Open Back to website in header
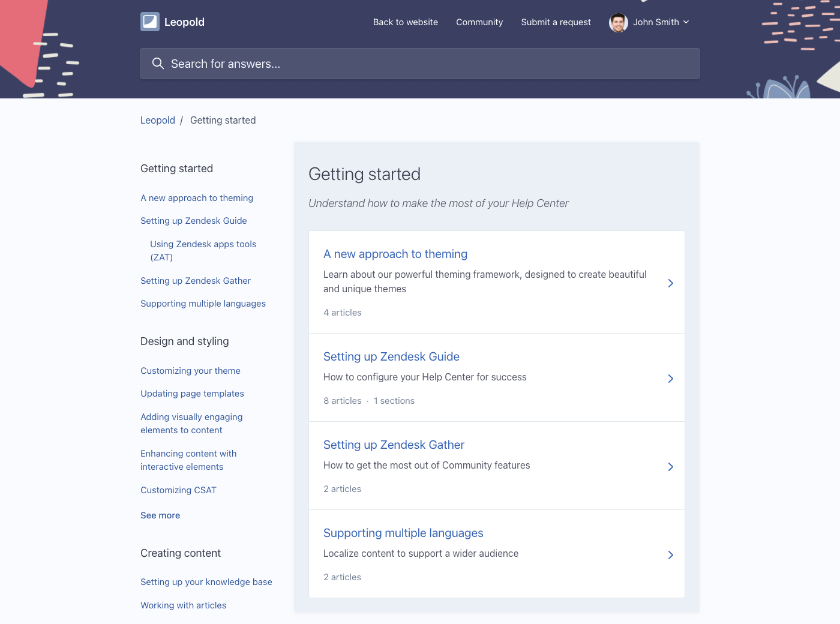 point(405,22)
